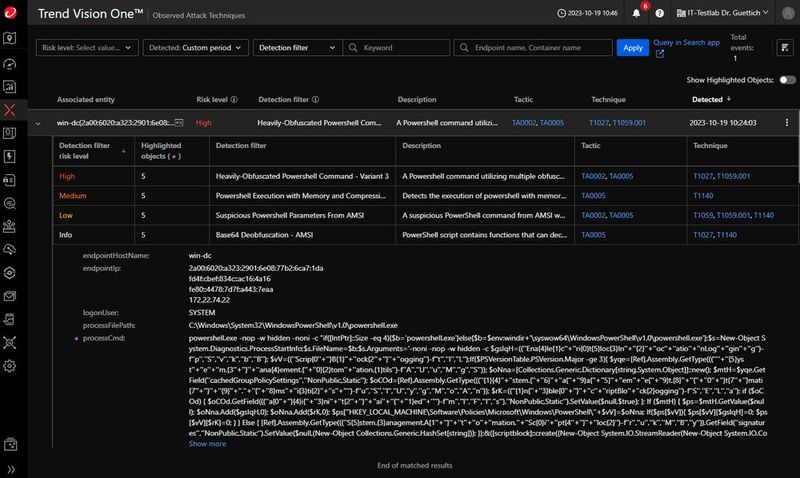Open IT-Testlab Dr. Guettich account dropdown
This screenshot has width=800, height=478.
722,13
